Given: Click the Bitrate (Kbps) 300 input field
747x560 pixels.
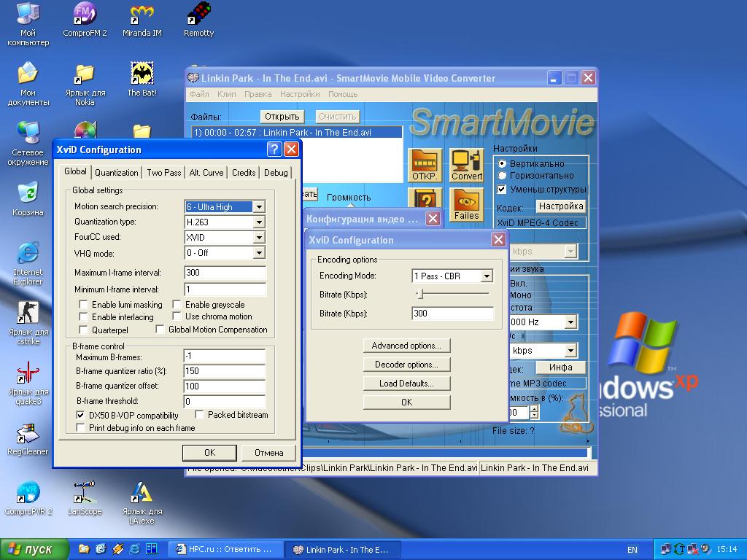Looking at the screenshot, I should 452,314.
